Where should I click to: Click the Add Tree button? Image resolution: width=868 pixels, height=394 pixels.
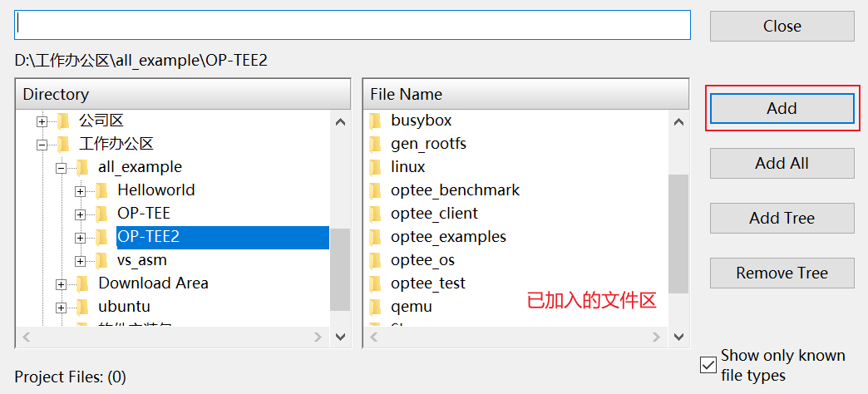tap(782, 218)
